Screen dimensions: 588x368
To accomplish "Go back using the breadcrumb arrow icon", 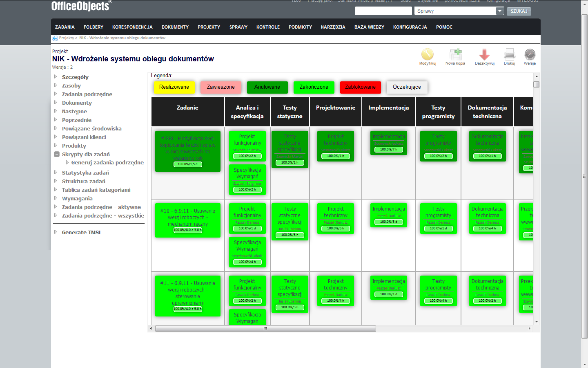I will pos(55,38).
